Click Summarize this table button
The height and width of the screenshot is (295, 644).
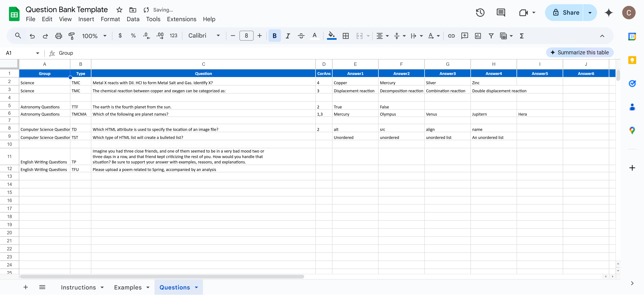pyautogui.click(x=579, y=53)
